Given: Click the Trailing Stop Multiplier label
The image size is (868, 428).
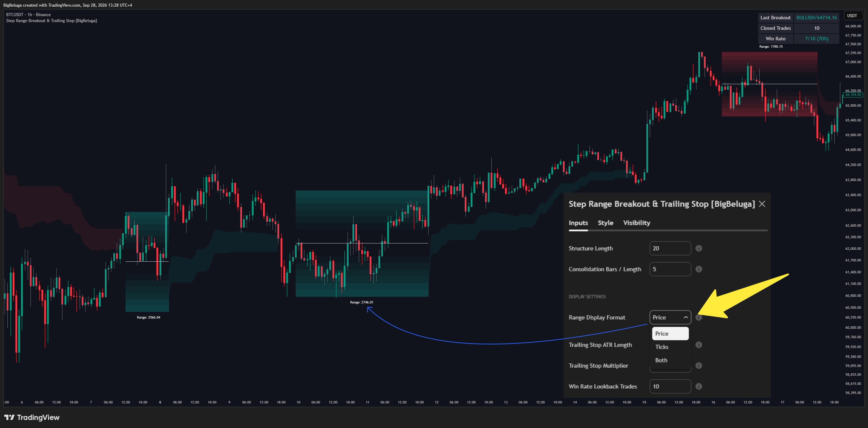Looking at the screenshot, I should click(x=598, y=366).
